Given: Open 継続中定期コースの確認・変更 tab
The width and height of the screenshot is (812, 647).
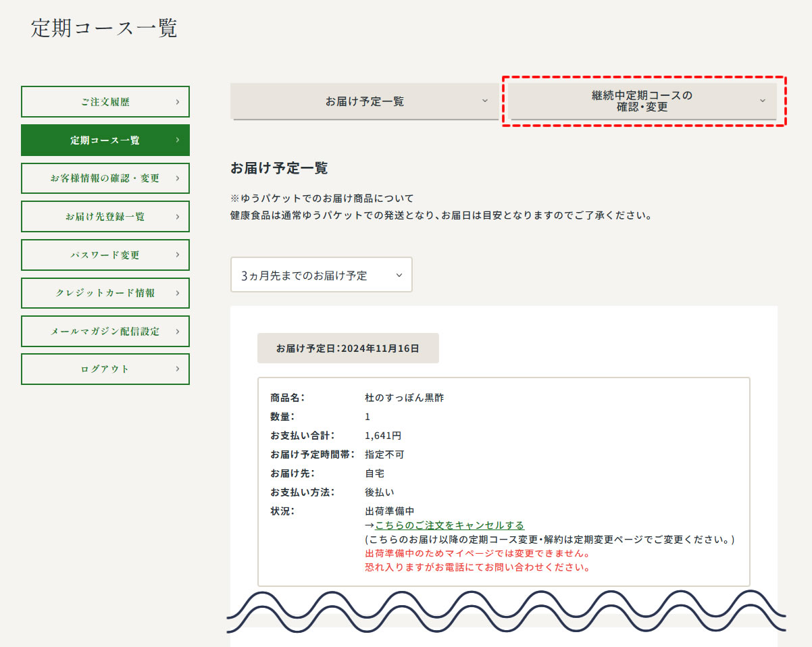Looking at the screenshot, I should tap(644, 101).
